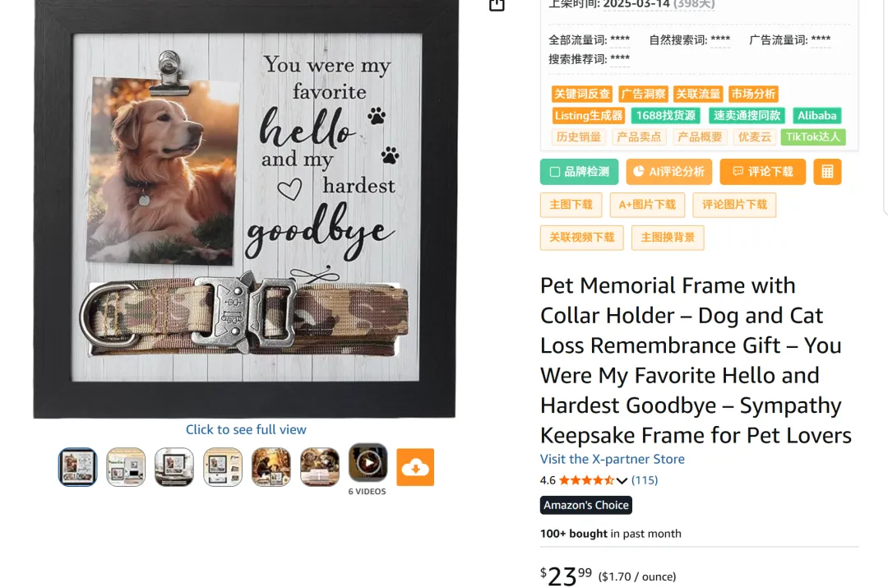
Task: Select the dogs with frame fifth thumbnail
Action: click(271, 467)
